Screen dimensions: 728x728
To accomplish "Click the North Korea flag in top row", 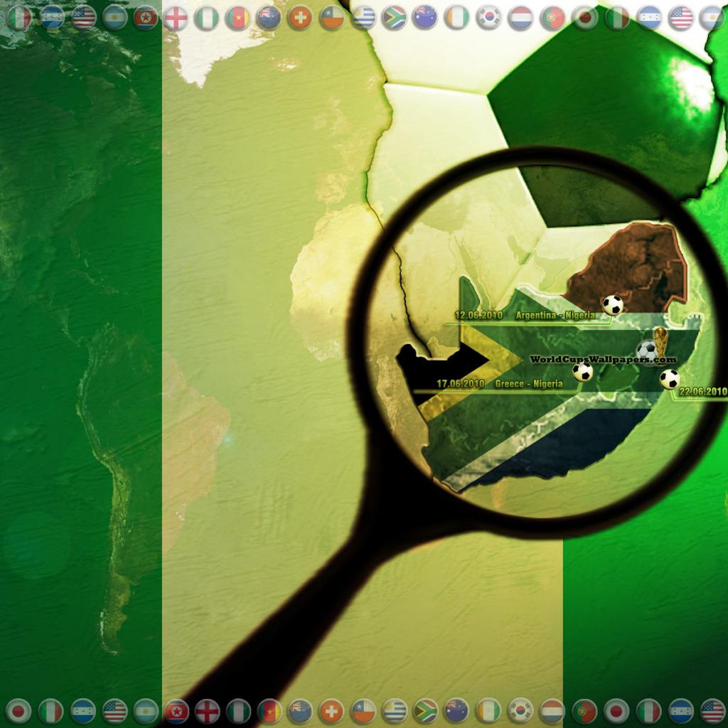I will [x=146, y=17].
